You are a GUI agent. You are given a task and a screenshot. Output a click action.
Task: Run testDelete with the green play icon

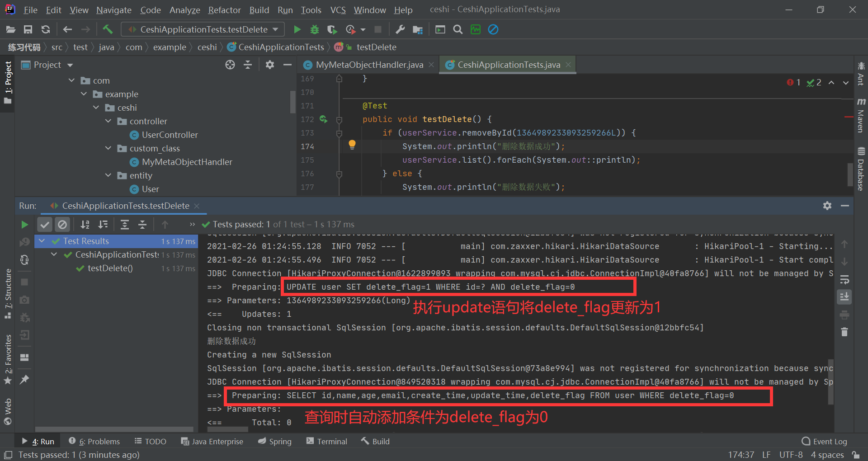point(297,29)
